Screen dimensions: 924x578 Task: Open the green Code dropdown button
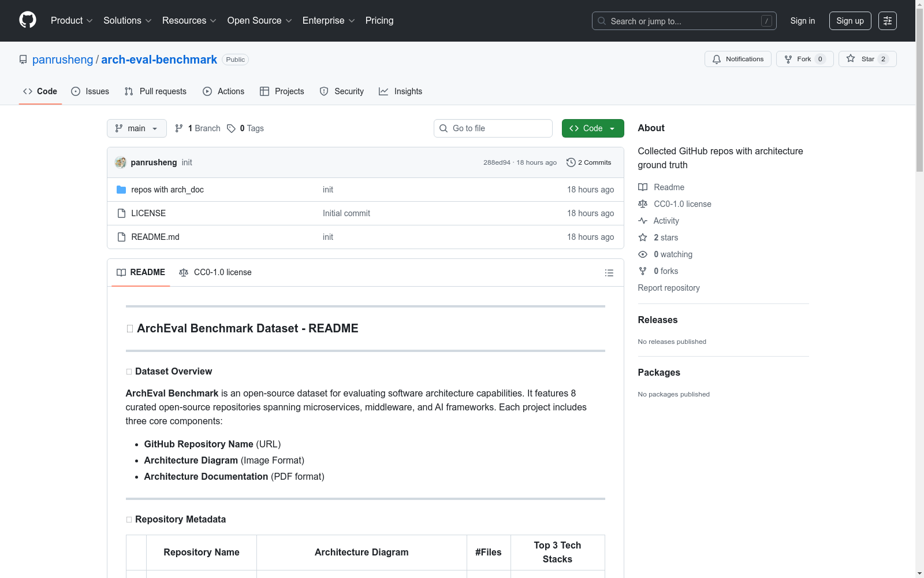[593, 128]
